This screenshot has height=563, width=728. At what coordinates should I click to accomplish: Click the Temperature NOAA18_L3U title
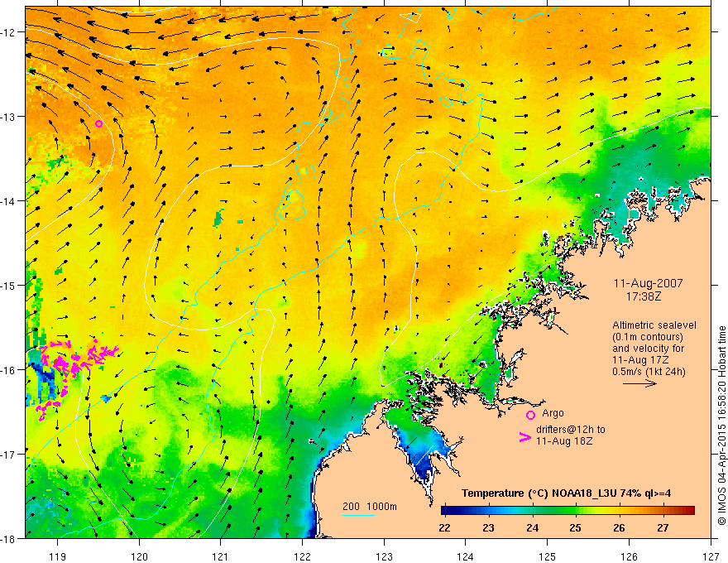(x=566, y=493)
